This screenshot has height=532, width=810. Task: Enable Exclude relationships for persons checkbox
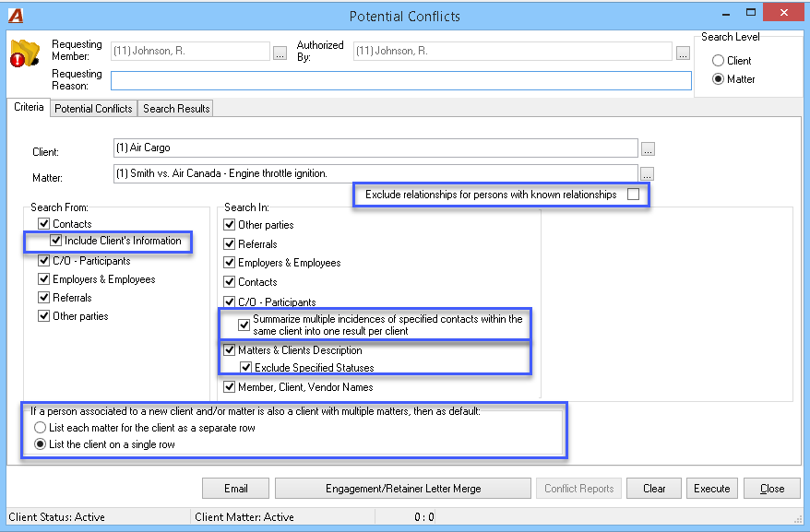633,195
